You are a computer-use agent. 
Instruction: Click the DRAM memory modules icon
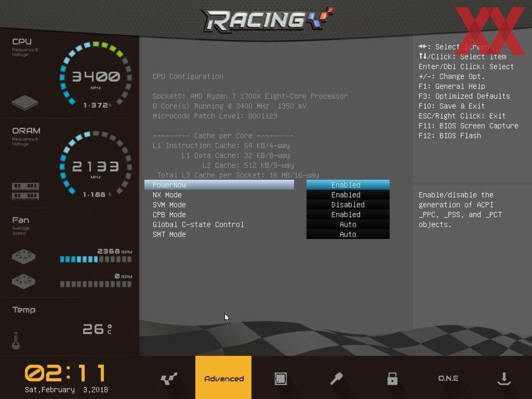pos(25,191)
